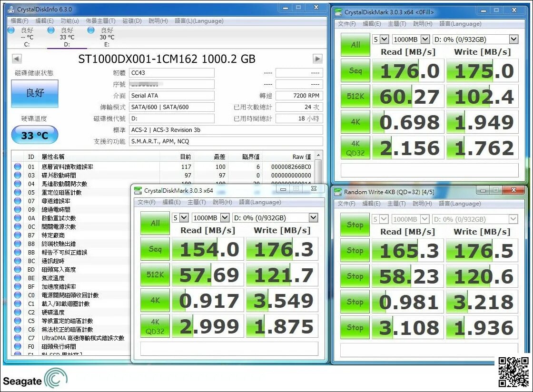Open 功能(u) menu in CrystalDiskInfo
This screenshot has width=533, height=392.
[x=69, y=21]
